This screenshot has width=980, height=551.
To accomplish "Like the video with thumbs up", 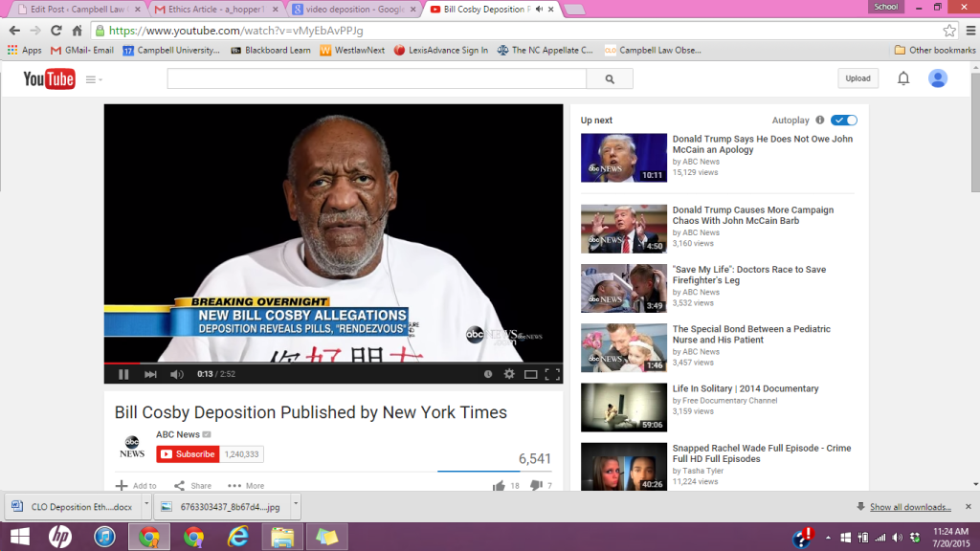I will [499, 486].
